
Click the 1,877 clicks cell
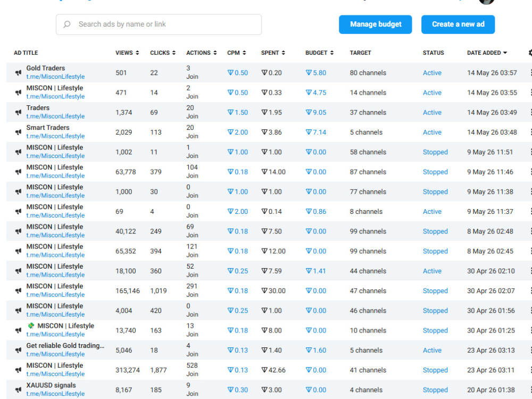point(159,370)
